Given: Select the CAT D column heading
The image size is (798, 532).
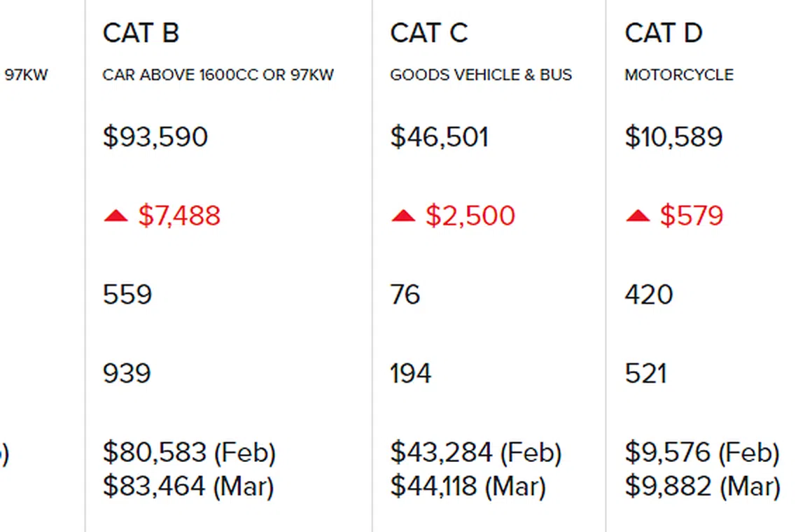Looking at the screenshot, I should coord(663,33).
